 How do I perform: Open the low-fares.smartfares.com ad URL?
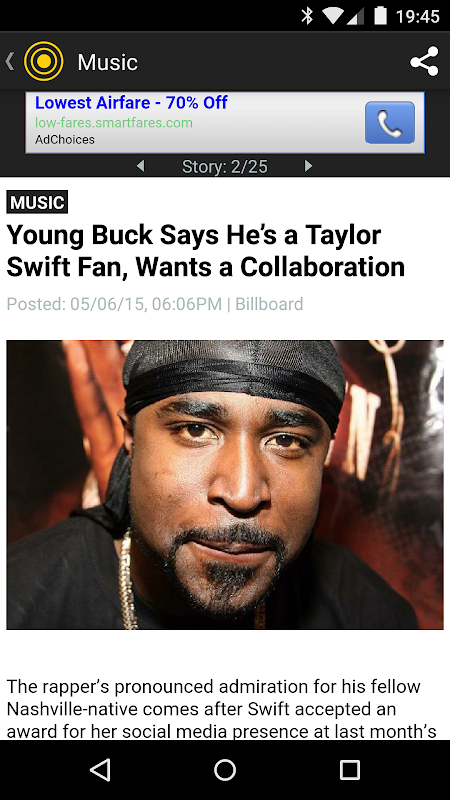(x=114, y=123)
